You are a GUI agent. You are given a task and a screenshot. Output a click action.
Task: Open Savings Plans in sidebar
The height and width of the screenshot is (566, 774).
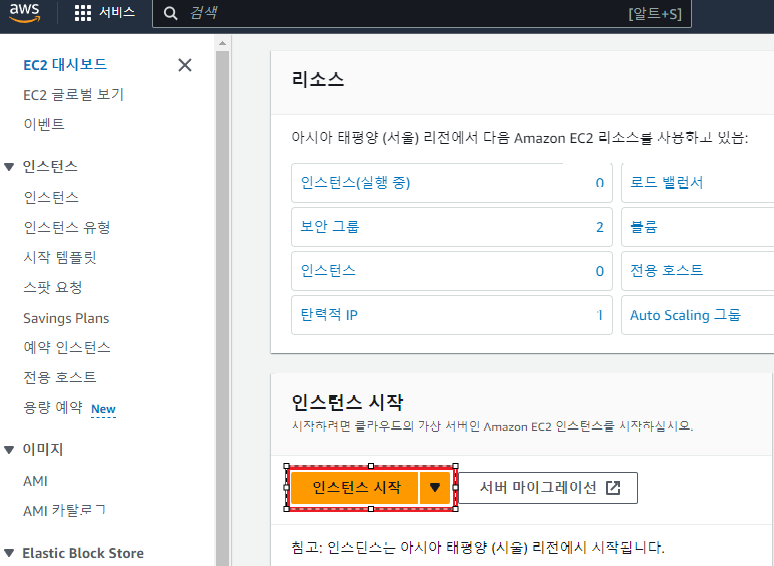point(66,318)
